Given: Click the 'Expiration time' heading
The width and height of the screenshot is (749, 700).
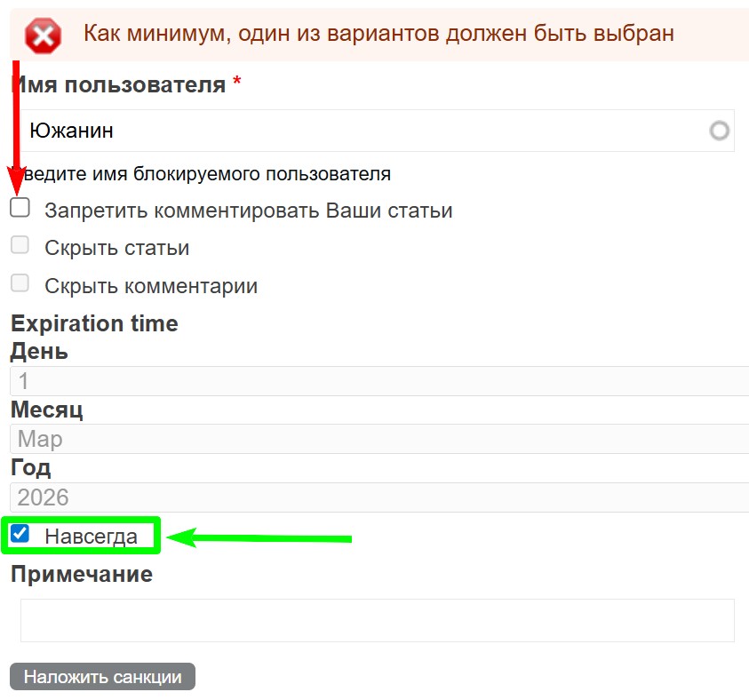Looking at the screenshot, I should click(94, 323).
